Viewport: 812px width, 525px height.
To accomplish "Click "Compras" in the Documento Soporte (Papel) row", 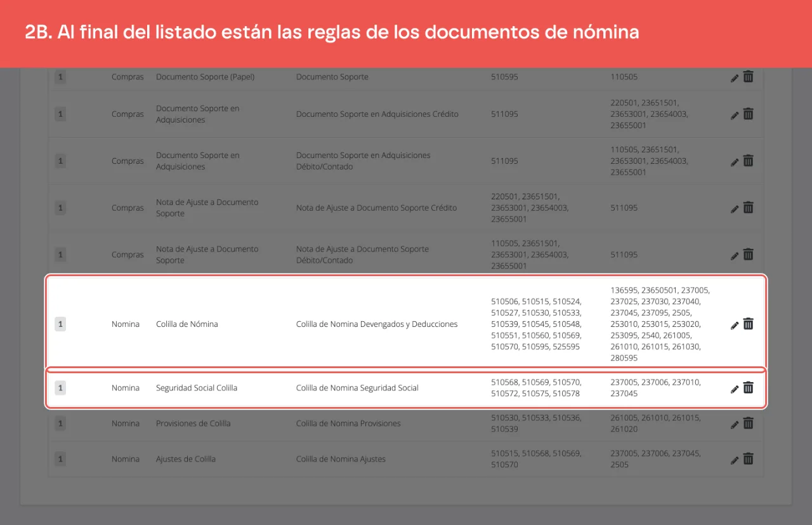I will click(128, 77).
